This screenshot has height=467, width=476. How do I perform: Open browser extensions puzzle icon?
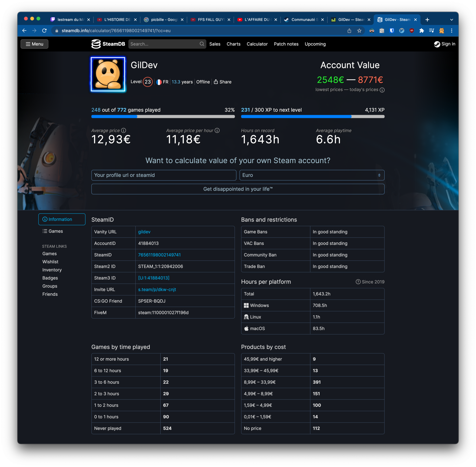click(422, 31)
